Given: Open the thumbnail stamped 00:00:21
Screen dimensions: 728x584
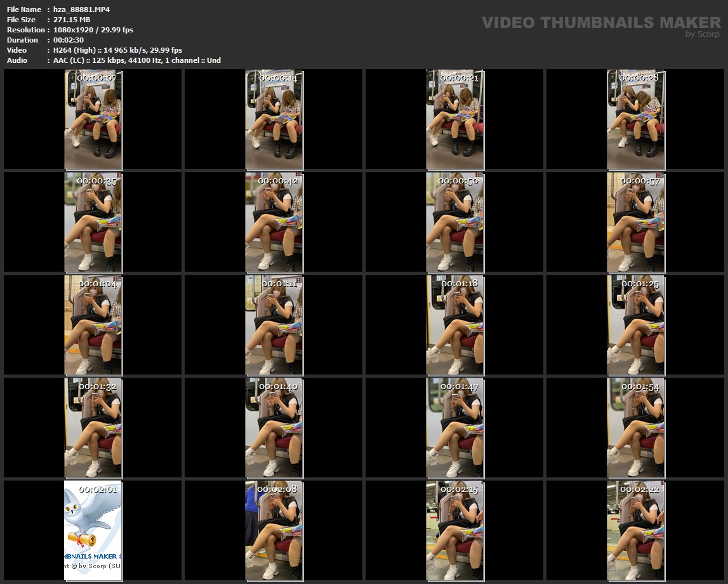Looking at the screenshot, I should [455, 119].
